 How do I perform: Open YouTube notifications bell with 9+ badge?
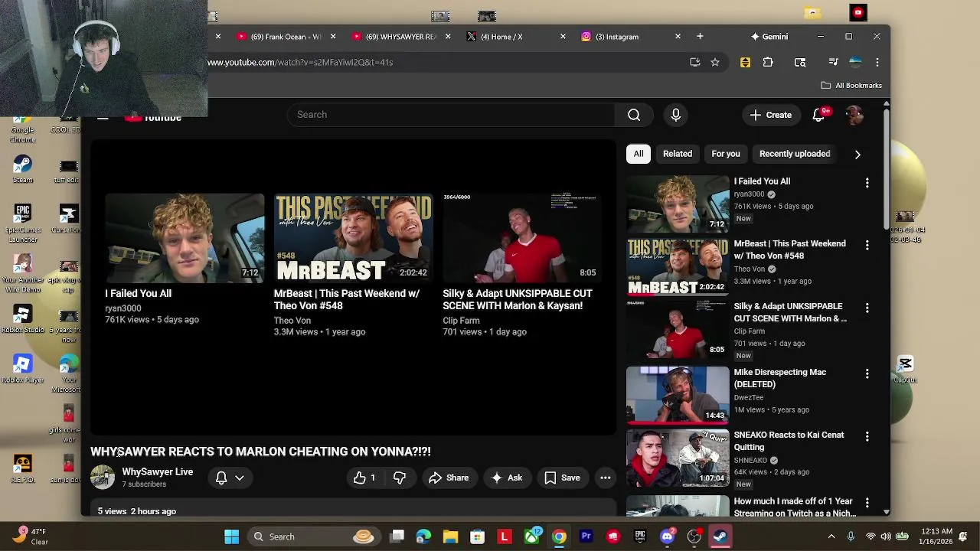818,115
